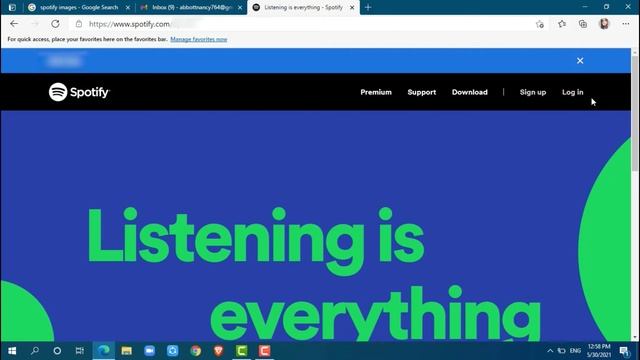Open the taskbar clock and date
Image resolution: width=640 pixels, height=360 pixels.
click(x=599, y=351)
